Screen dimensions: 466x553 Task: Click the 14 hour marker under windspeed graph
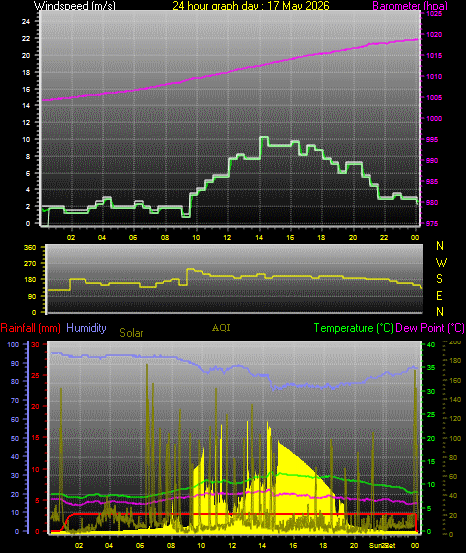(259, 238)
